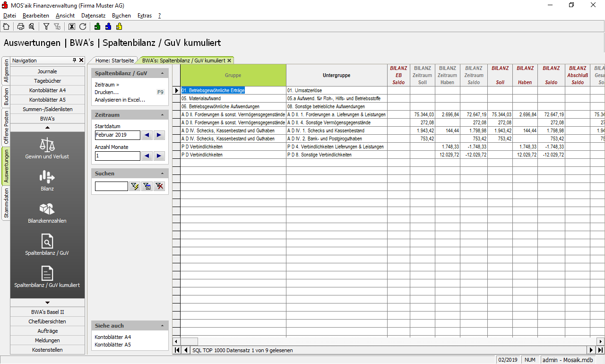Viewport: 605px width, 364px height.
Task: Click the refresh arrow toolbar icon
Action: 83,26
